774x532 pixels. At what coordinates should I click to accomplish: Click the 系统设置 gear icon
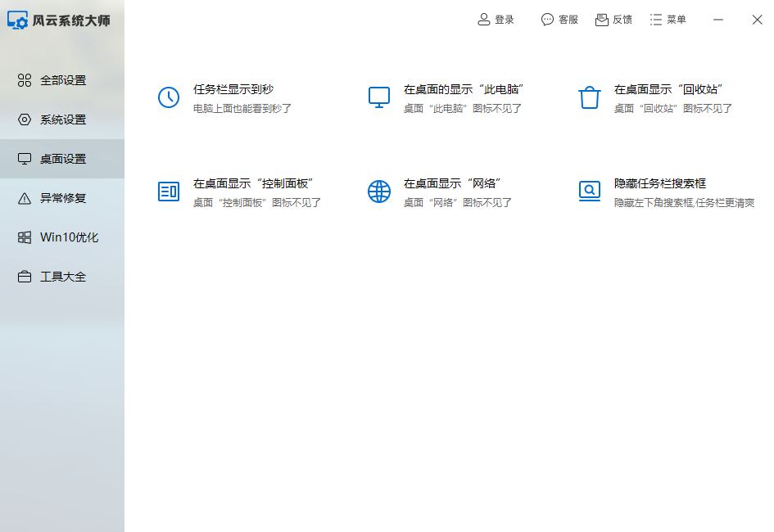point(25,119)
